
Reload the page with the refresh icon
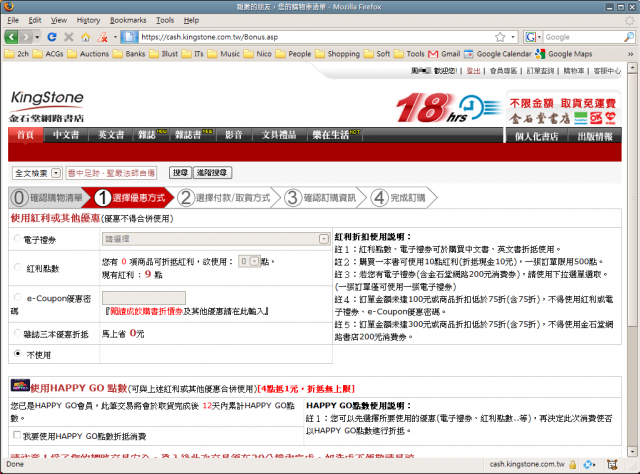[x=52, y=37]
